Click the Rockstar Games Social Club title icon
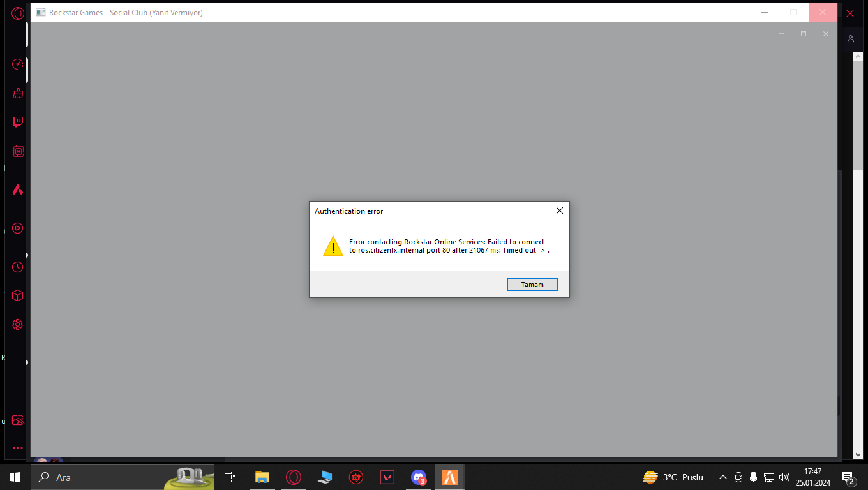The height and width of the screenshot is (490, 868). (41, 12)
